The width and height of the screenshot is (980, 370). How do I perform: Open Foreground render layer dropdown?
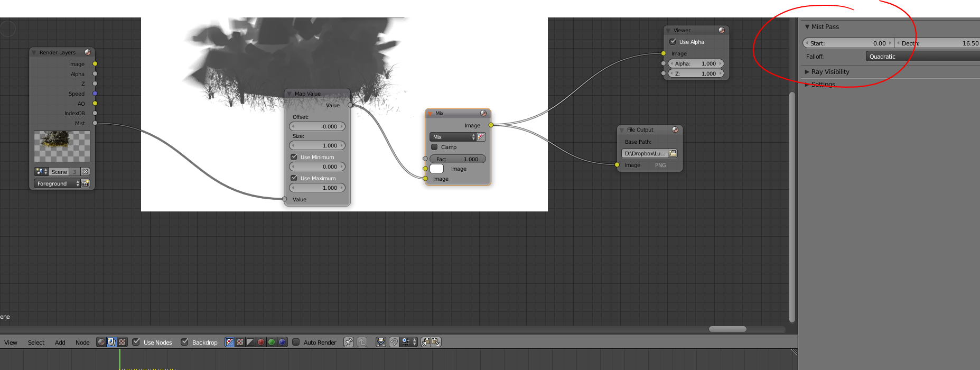click(x=58, y=183)
